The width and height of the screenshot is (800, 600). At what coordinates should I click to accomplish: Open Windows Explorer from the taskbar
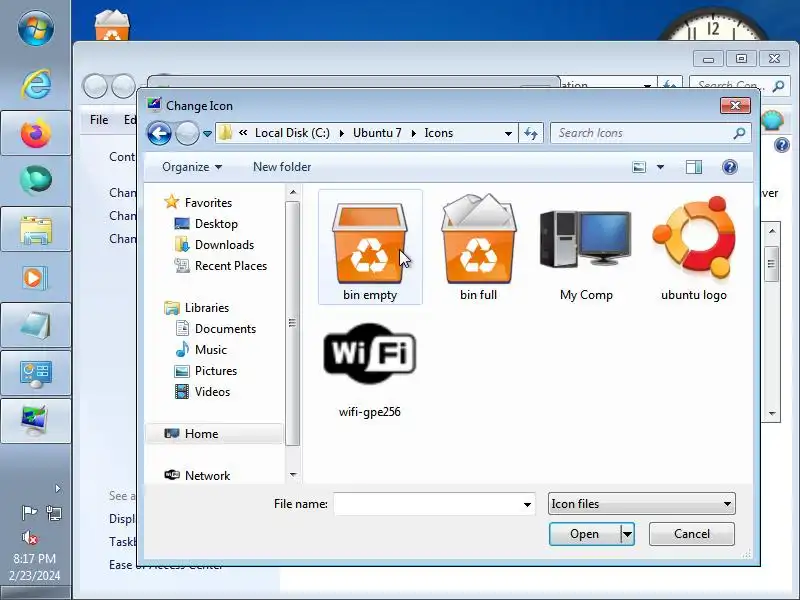point(36,229)
